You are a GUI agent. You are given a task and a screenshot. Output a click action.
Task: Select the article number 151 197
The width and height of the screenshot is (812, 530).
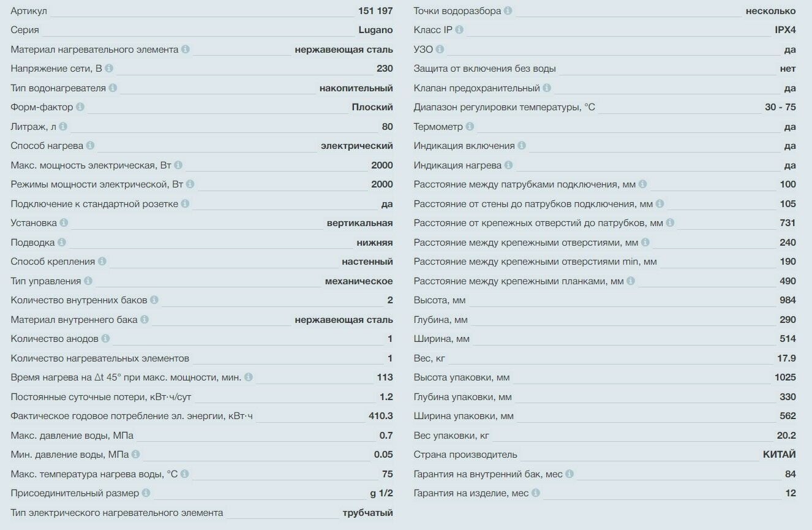(x=375, y=11)
